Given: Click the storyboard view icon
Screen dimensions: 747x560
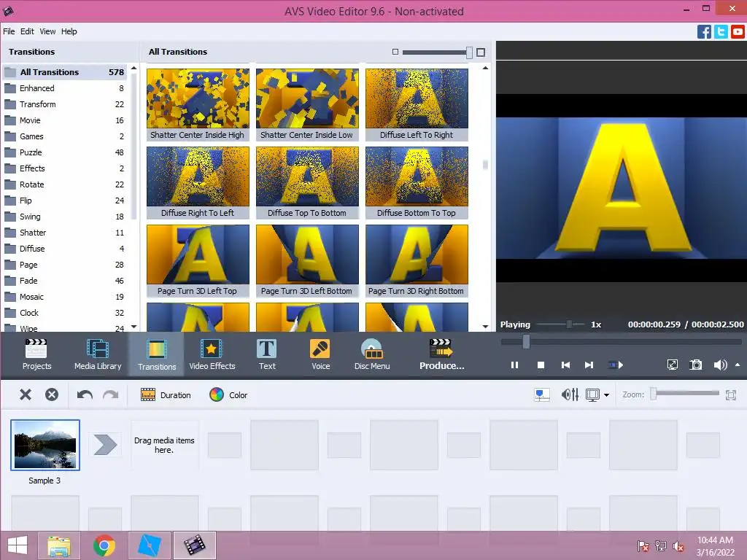Looking at the screenshot, I should pos(542,394).
